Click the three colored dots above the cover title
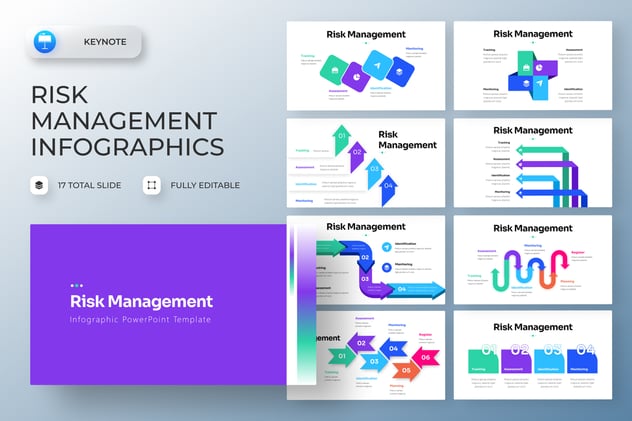The image size is (632, 421). (77, 285)
